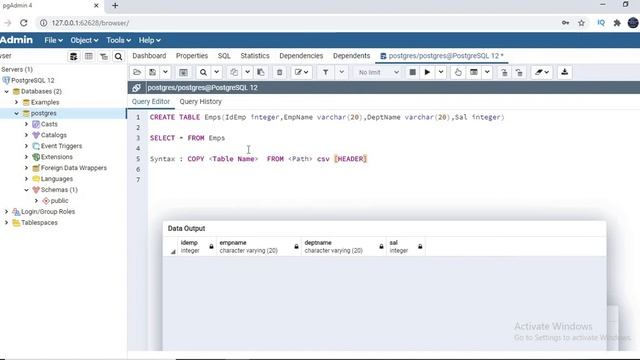
Task: Click the Open File toolbar icon
Action: pos(137,72)
